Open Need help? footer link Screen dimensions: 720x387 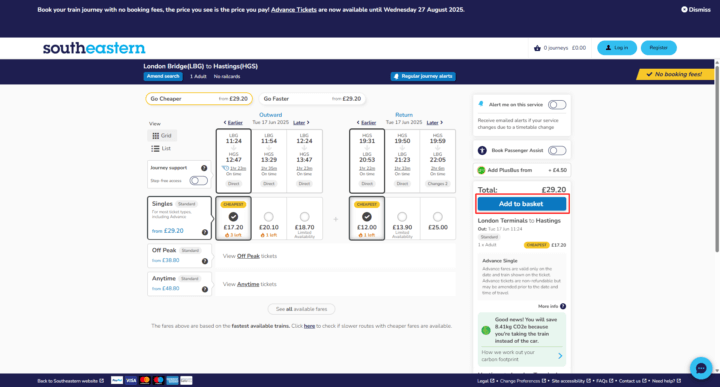[666, 381]
